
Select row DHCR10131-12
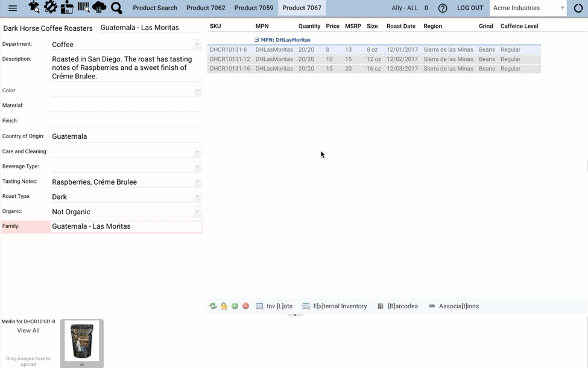pyautogui.click(x=374, y=59)
